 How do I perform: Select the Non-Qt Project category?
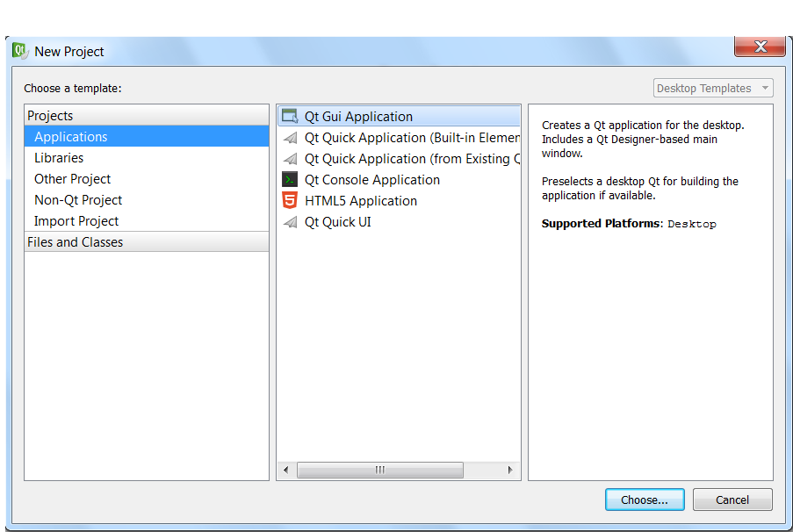pos(147,200)
